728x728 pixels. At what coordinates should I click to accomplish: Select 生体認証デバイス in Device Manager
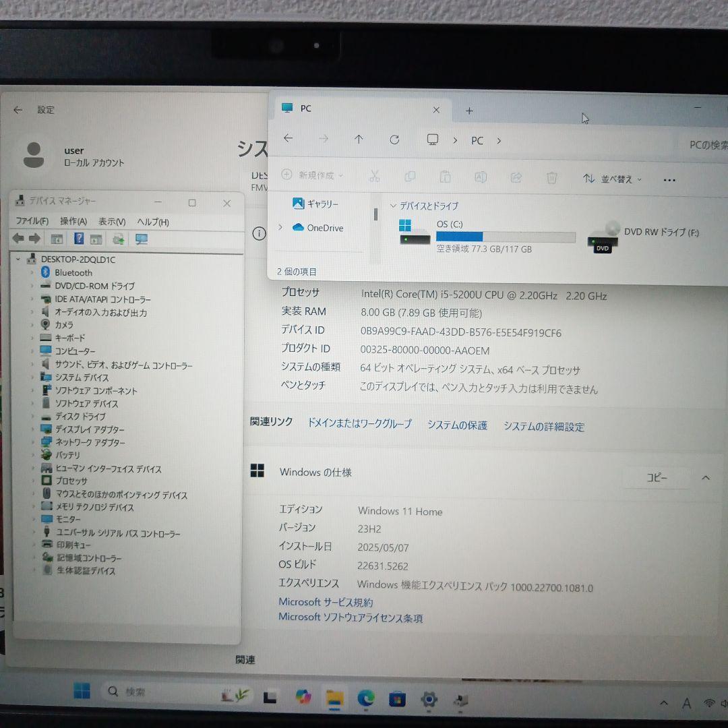86,570
